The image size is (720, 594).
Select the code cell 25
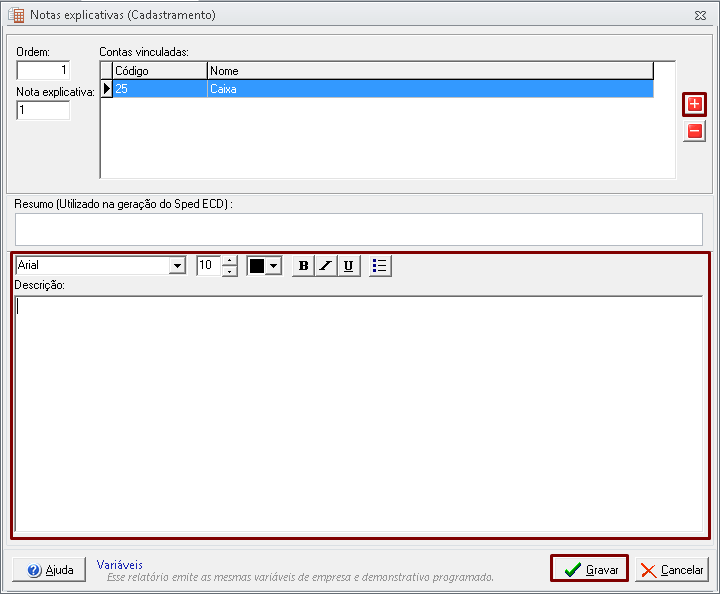[160, 89]
